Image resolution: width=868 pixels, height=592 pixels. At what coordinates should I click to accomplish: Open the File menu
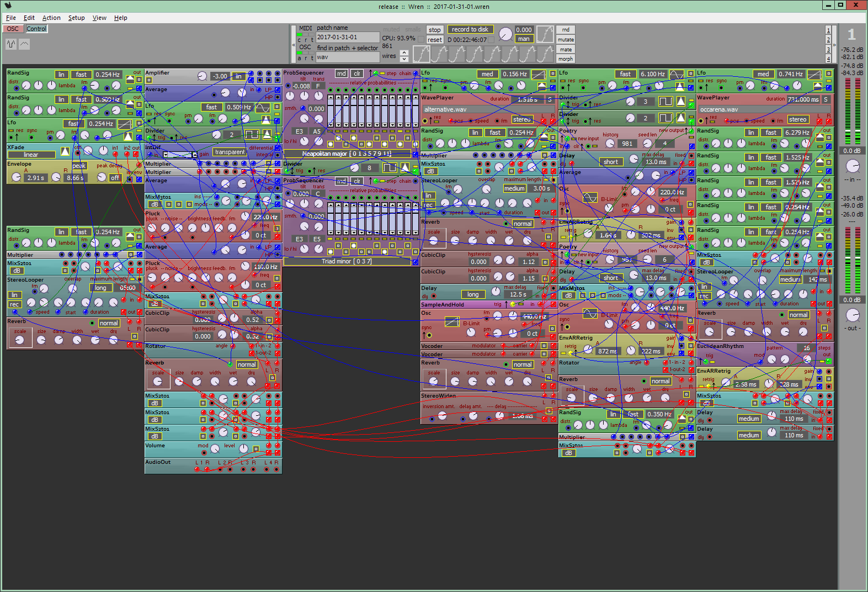click(11, 18)
